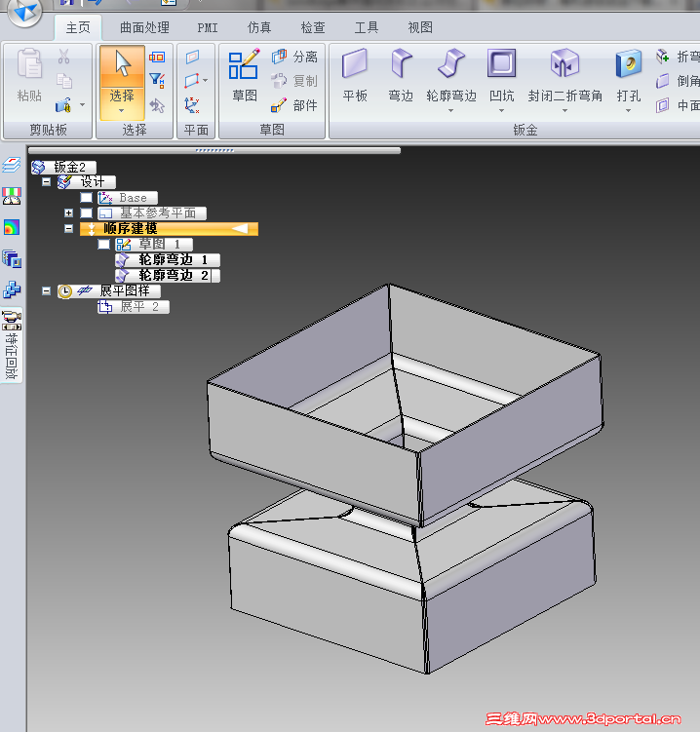
Task: Open the Contour Flange (轮廓弯边) dropdown arrow
Action: coord(451,111)
